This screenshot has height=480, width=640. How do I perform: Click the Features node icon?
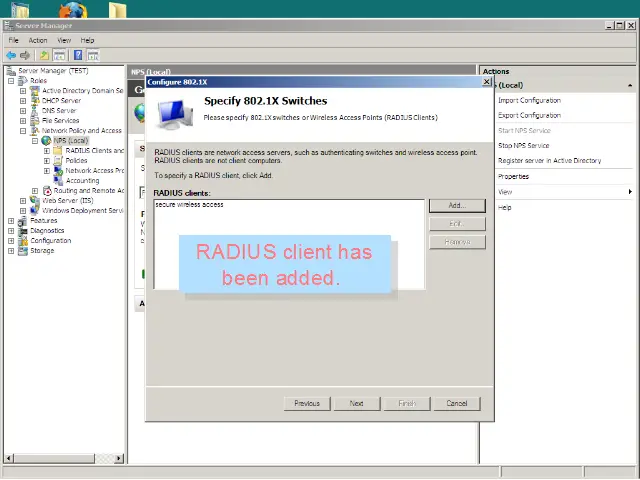[23, 220]
